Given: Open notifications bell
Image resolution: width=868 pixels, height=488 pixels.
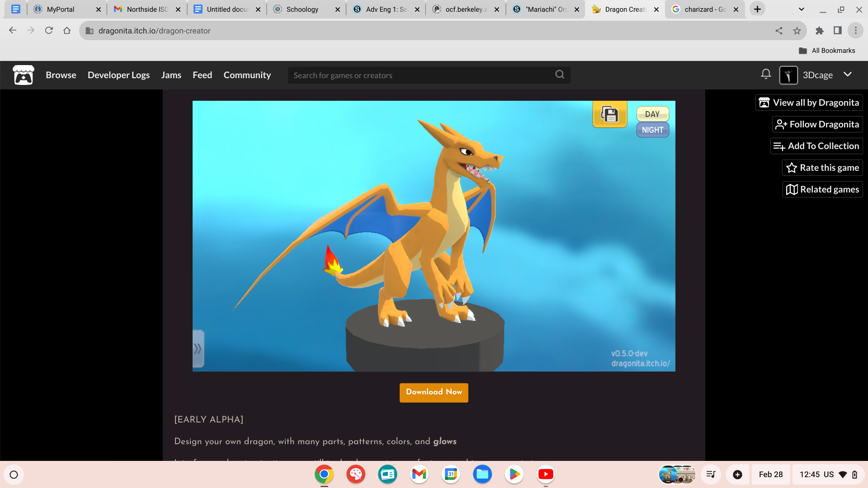Looking at the screenshot, I should click(x=766, y=74).
